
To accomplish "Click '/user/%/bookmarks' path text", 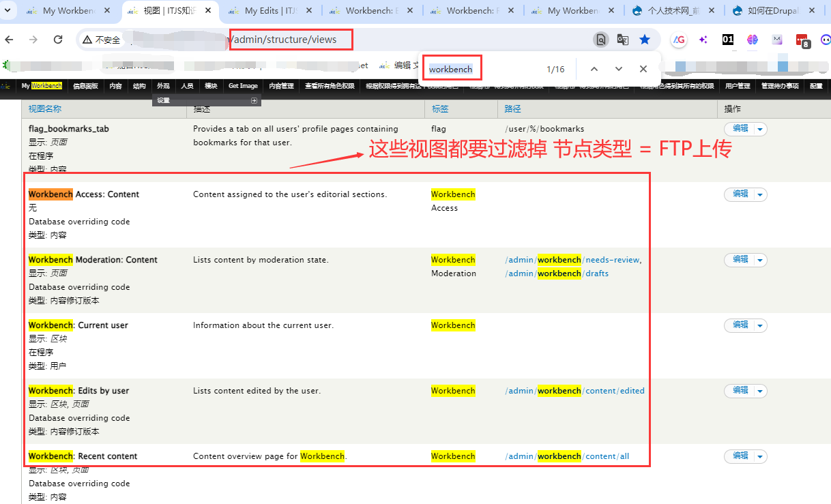I will pyautogui.click(x=544, y=129).
